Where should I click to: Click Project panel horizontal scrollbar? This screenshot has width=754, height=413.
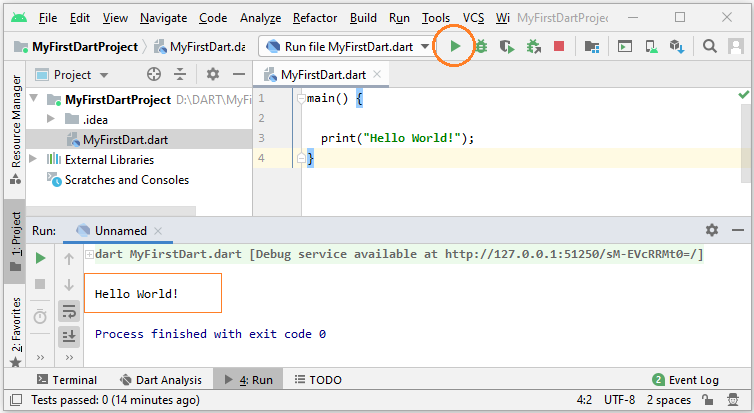tap(111, 211)
